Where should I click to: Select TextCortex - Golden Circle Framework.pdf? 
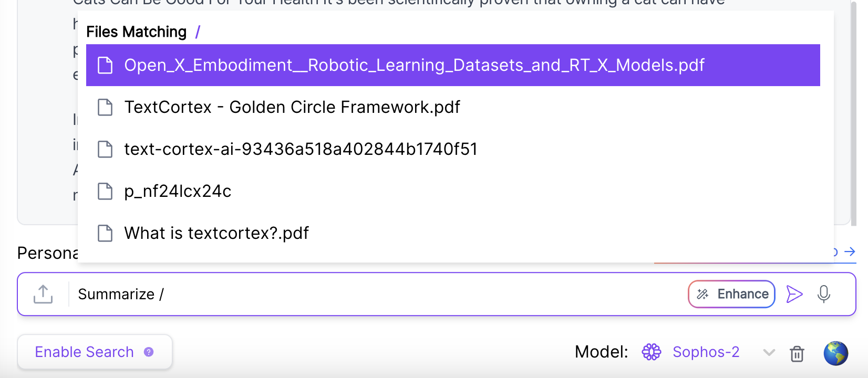point(453,107)
